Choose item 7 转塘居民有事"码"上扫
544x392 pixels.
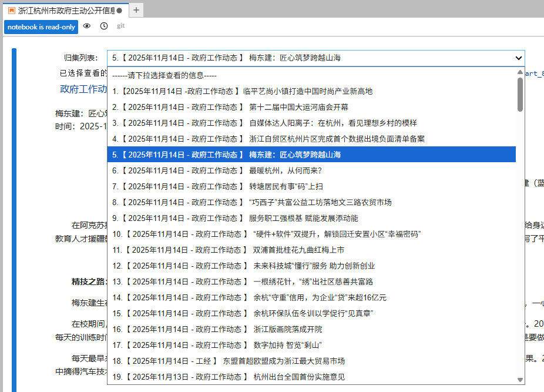click(x=311, y=186)
